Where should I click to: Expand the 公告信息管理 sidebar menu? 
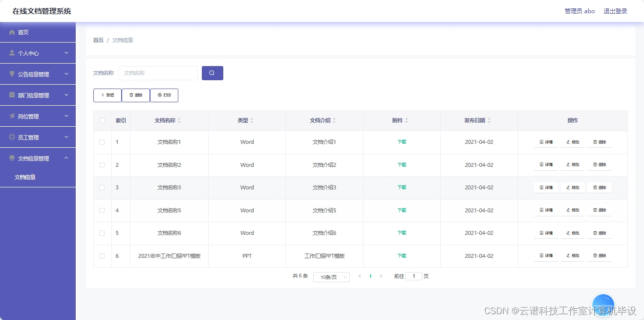click(38, 74)
